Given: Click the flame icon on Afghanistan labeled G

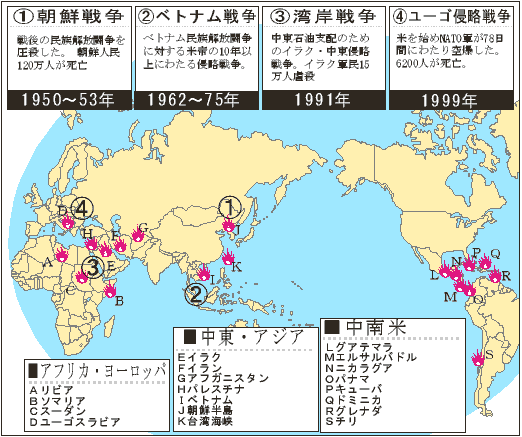Looking at the screenshot, I should click(x=138, y=234).
